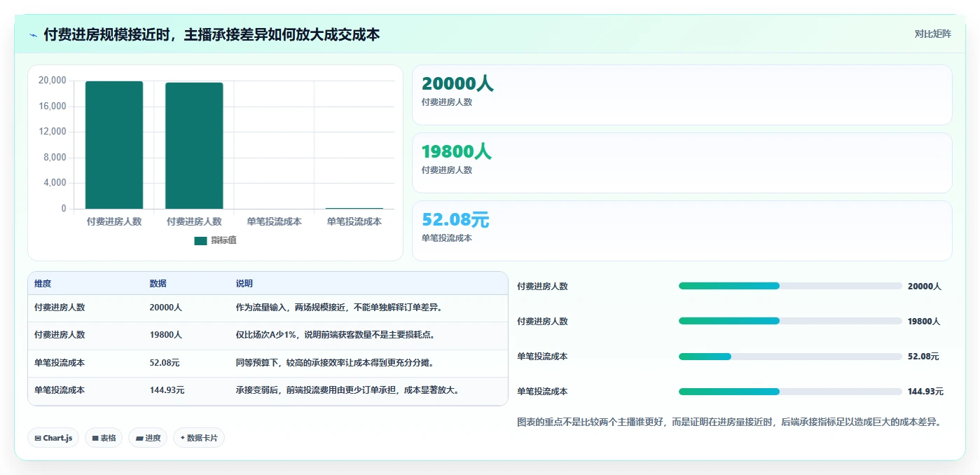The width and height of the screenshot is (980, 475).
Task: Click the 数据 table column header
Action: click(x=158, y=284)
